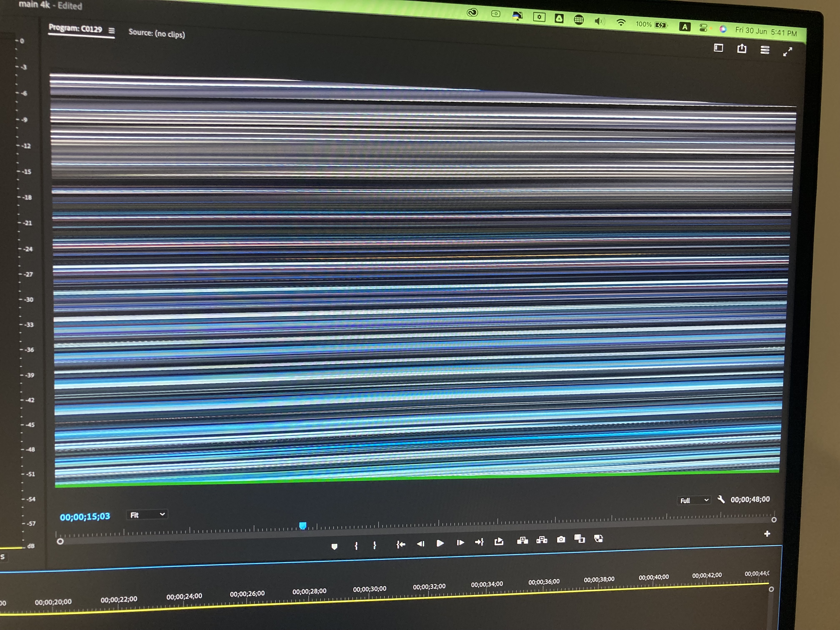Click the Comparison View button
The image size is (840, 630).
click(x=580, y=539)
